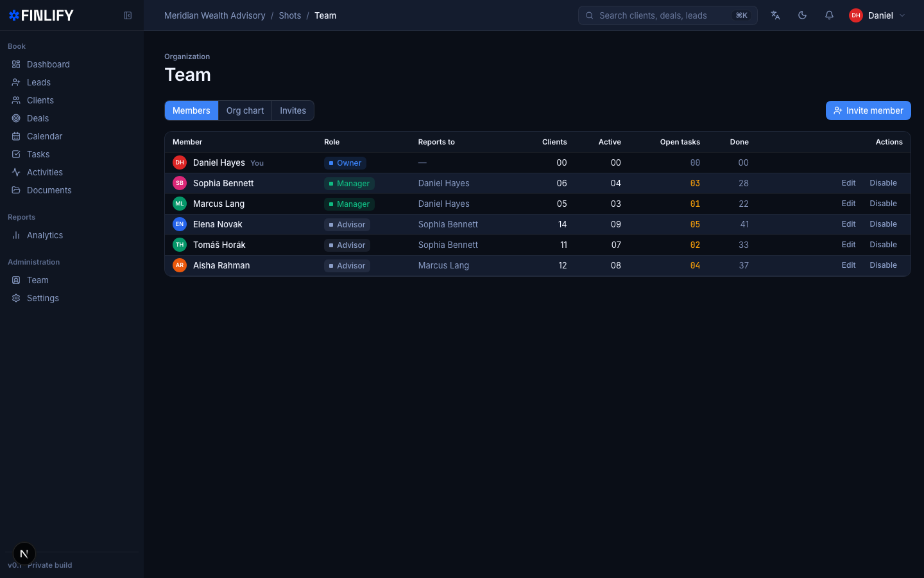Viewport: 924px width, 578px height.
Task: Click Aisha Rahman's Reports to Marcus Lang
Action: (x=443, y=265)
